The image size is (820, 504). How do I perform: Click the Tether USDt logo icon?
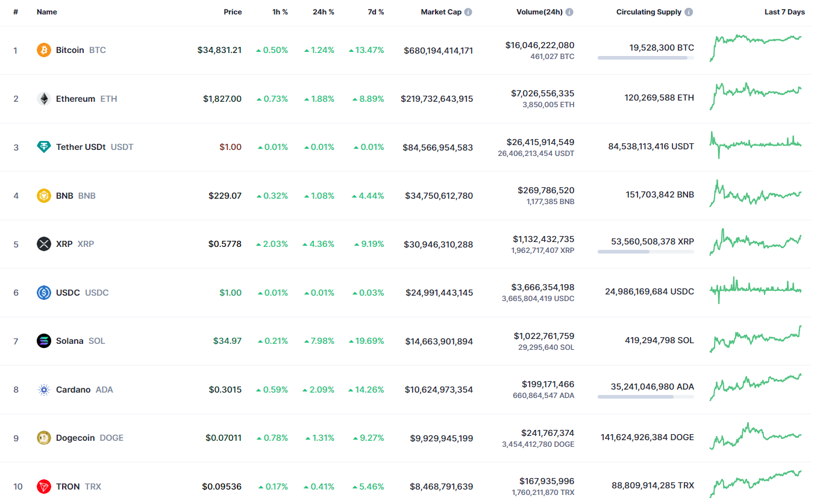click(x=43, y=147)
